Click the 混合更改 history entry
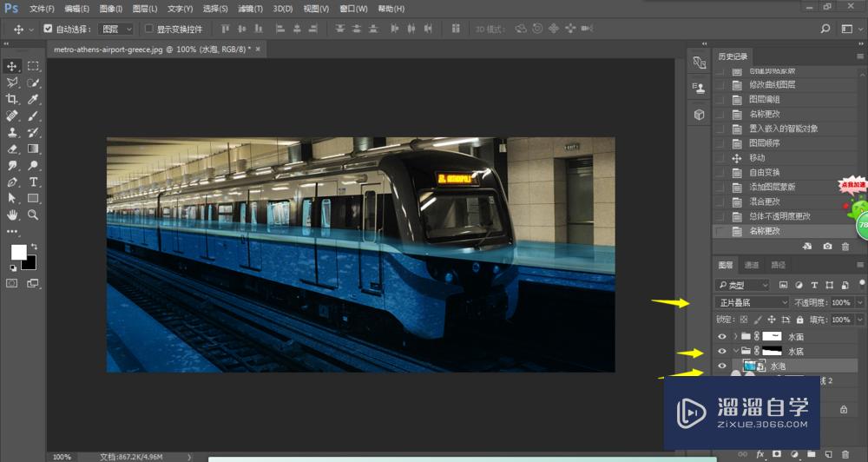Screen dimensions: 868x462 [765, 201]
